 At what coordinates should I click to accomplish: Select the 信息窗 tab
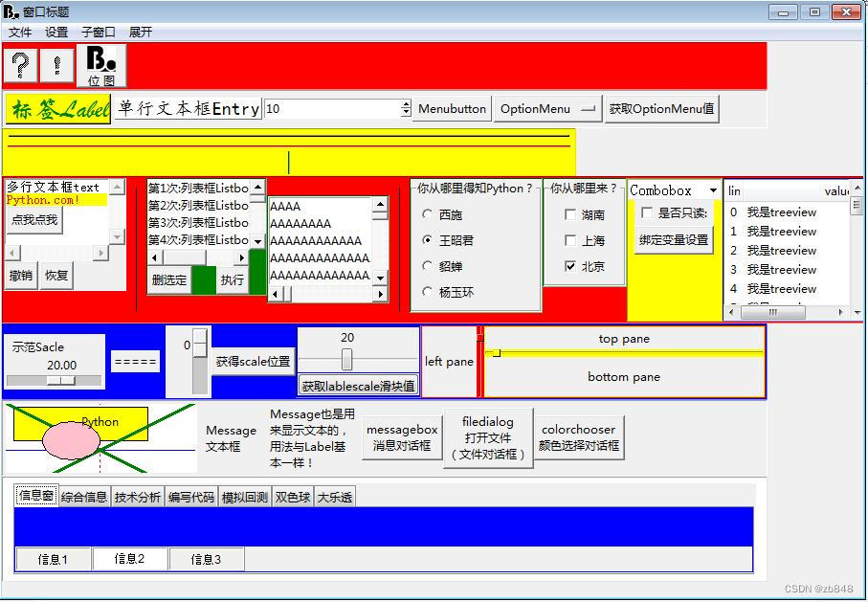click(36, 496)
